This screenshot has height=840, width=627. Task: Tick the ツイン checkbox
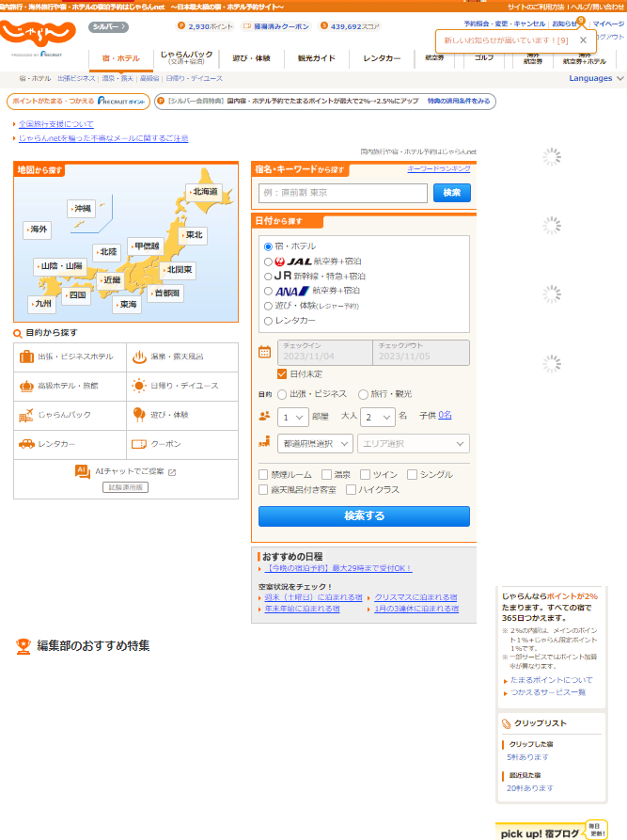365,475
